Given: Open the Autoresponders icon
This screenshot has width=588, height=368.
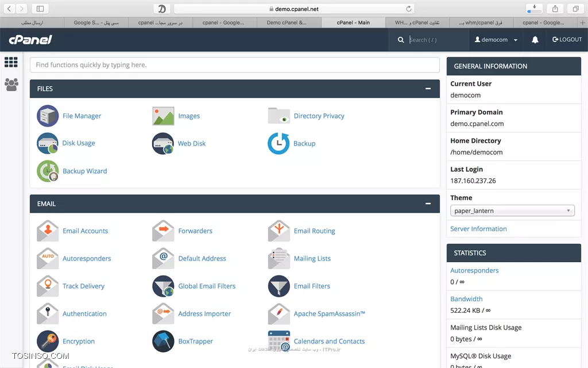Looking at the screenshot, I should click(48, 258).
